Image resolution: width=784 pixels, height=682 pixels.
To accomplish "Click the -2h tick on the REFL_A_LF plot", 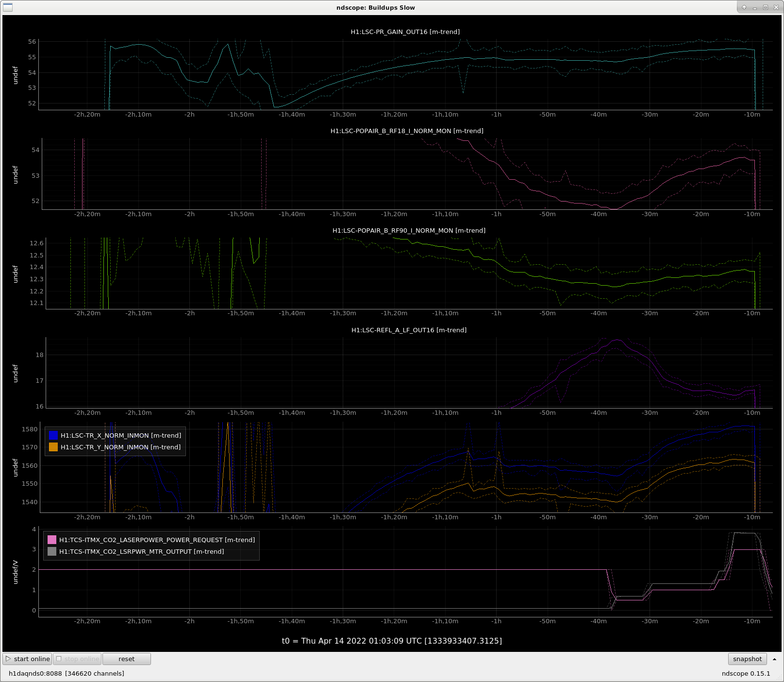I will click(x=189, y=412).
